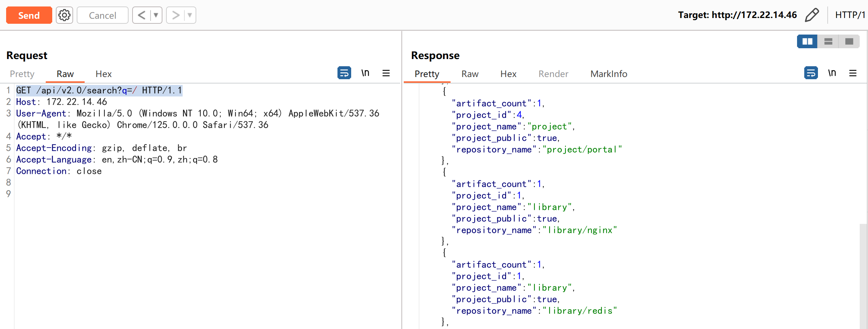This screenshot has width=868, height=329.
Task: Toggle non-printable characters in Response panel
Action: click(x=832, y=73)
